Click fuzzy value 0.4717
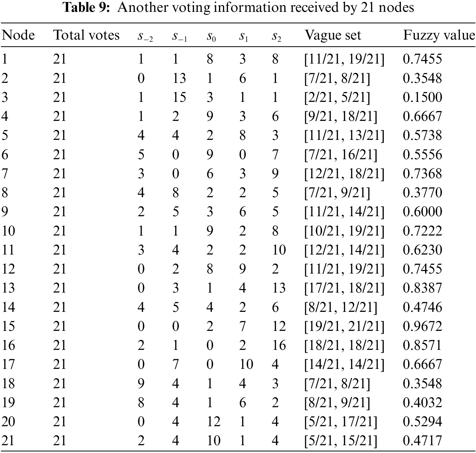The height and width of the screenshot is (453, 476). 422,441
